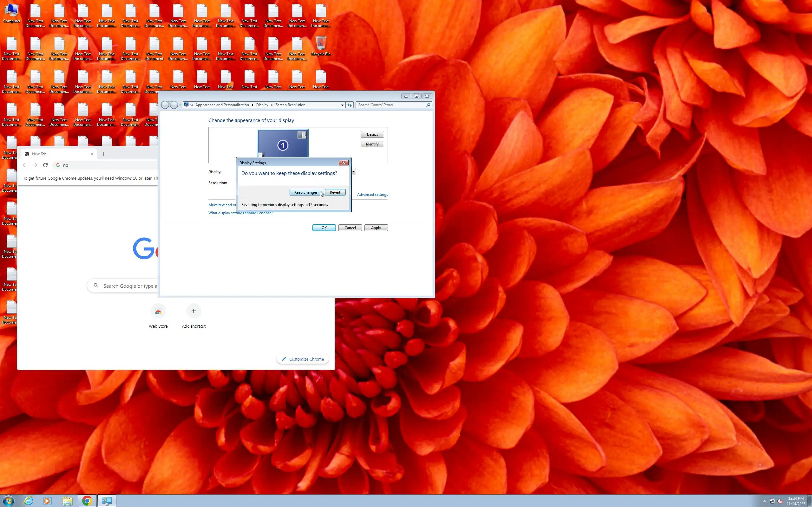
Task: Click the Revert button
Action: pyautogui.click(x=335, y=192)
